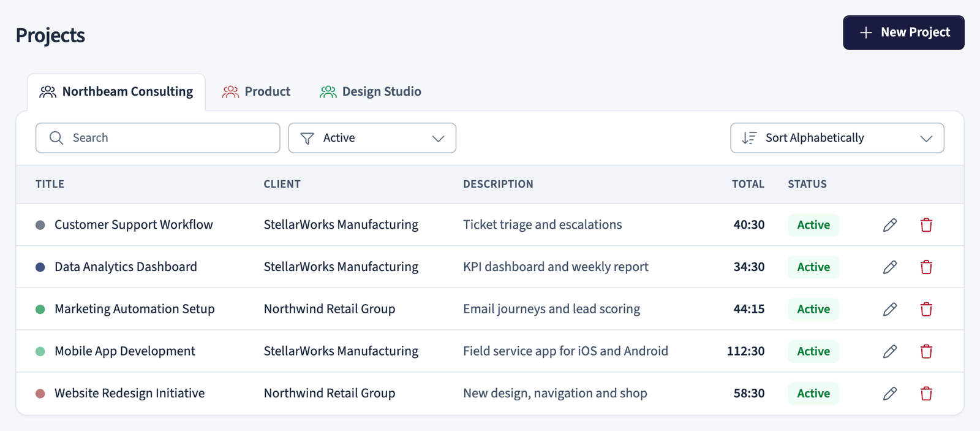Click StellarWorks Manufacturing in Customer Support Workflow row
Image resolution: width=980 pixels, height=431 pixels.
click(341, 225)
